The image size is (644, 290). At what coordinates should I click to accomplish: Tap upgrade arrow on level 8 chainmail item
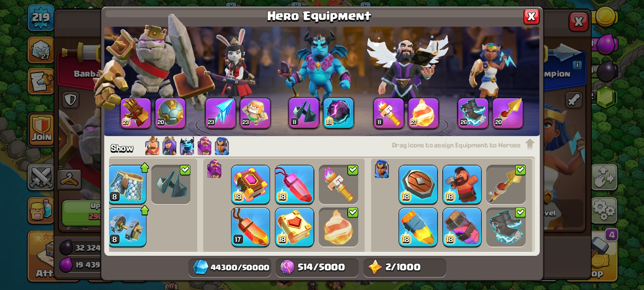[144, 168]
